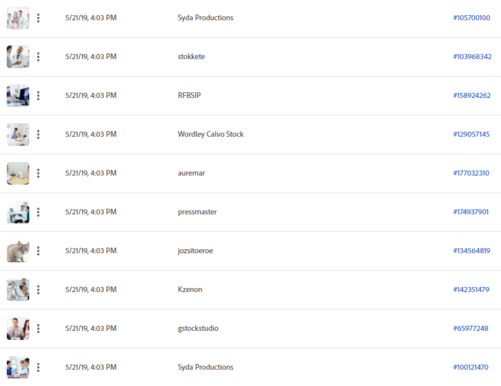Open link #105700100
The width and height of the screenshot is (501, 386).
click(x=471, y=18)
